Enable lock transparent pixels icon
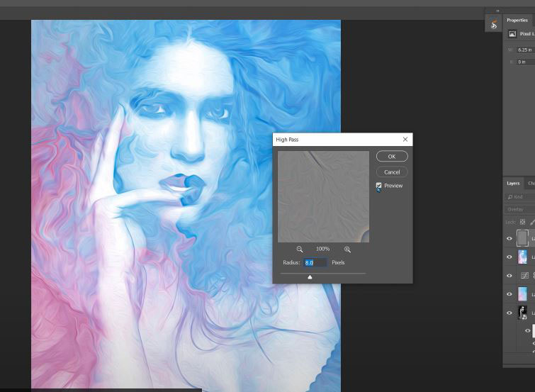Screen dimensions: 535x392 (x=523, y=222)
